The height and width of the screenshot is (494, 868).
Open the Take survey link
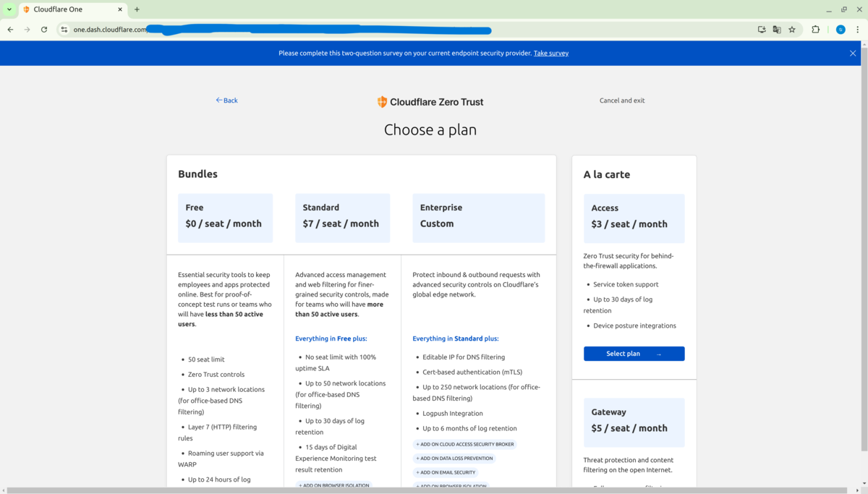click(551, 53)
